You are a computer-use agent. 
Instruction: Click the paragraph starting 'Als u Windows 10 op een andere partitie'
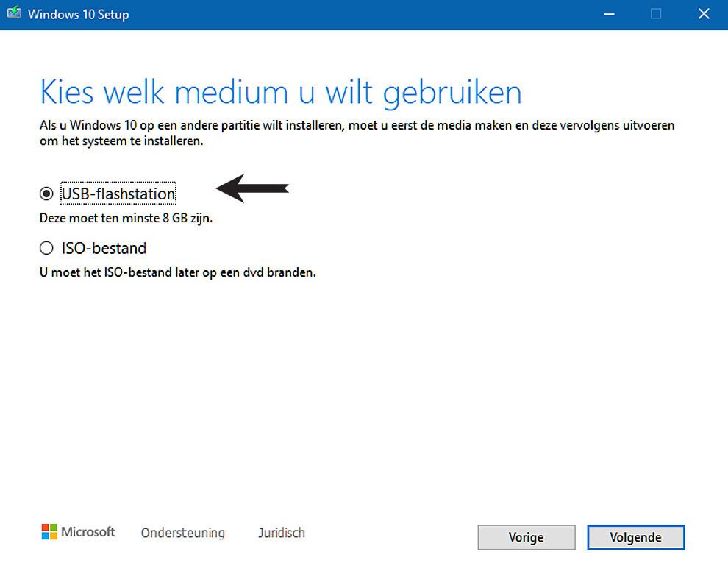coord(357,133)
